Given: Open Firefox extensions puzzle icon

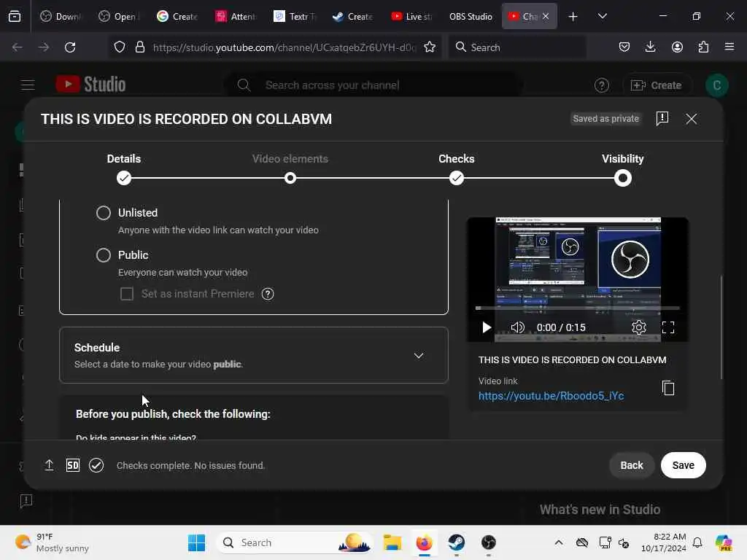Looking at the screenshot, I should coord(703,47).
